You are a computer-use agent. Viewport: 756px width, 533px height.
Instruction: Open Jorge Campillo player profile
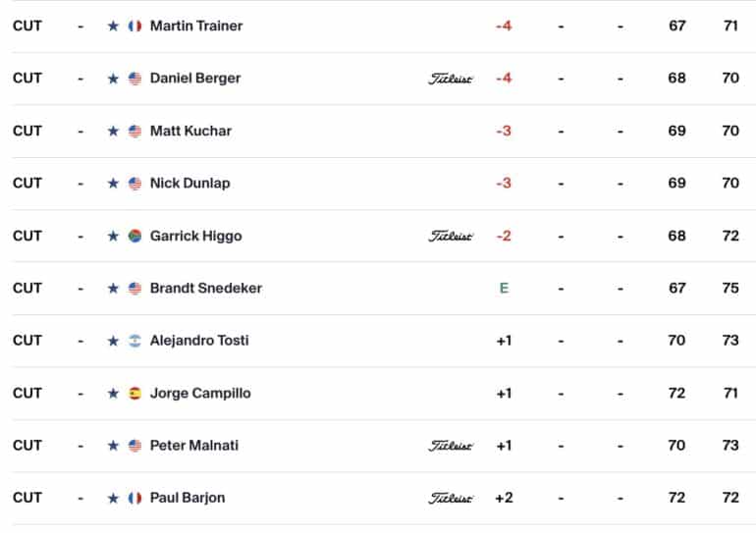point(200,394)
